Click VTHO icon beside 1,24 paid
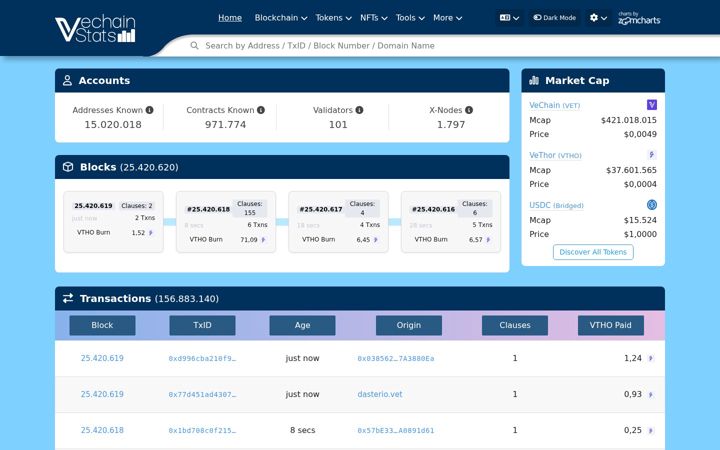 [651, 359]
